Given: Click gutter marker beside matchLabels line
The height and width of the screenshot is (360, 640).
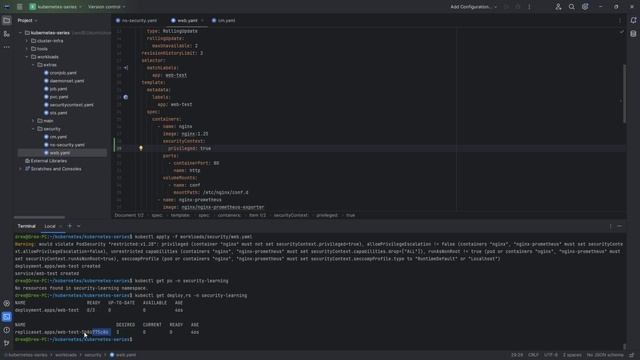Looking at the screenshot, I should click(x=126, y=68).
